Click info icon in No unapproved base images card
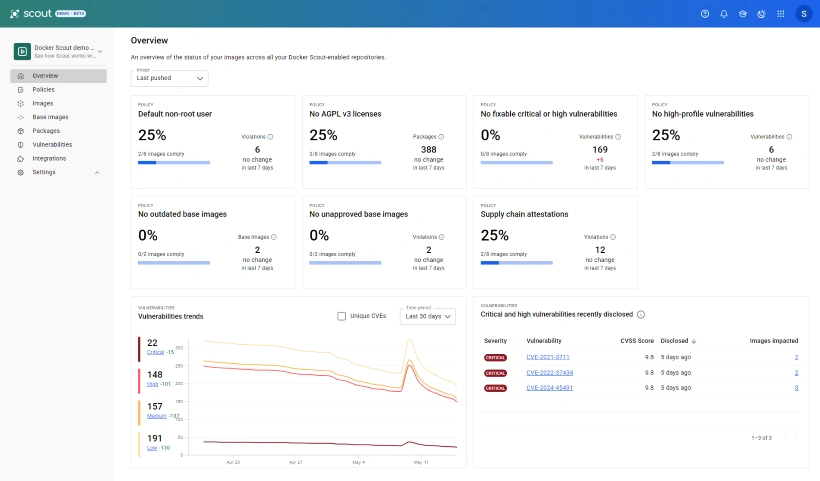Viewport: 820px width, 481px height. (x=441, y=237)
